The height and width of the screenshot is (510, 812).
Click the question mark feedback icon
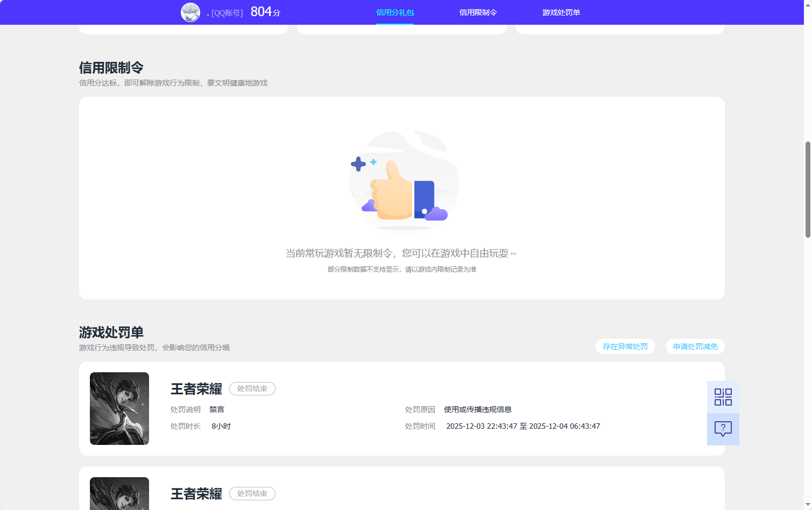(x=723, y=429)
